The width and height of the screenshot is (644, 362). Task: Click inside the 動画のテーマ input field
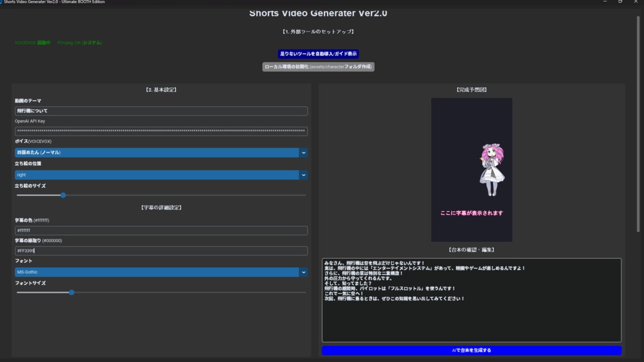click(x=159, y=111)
